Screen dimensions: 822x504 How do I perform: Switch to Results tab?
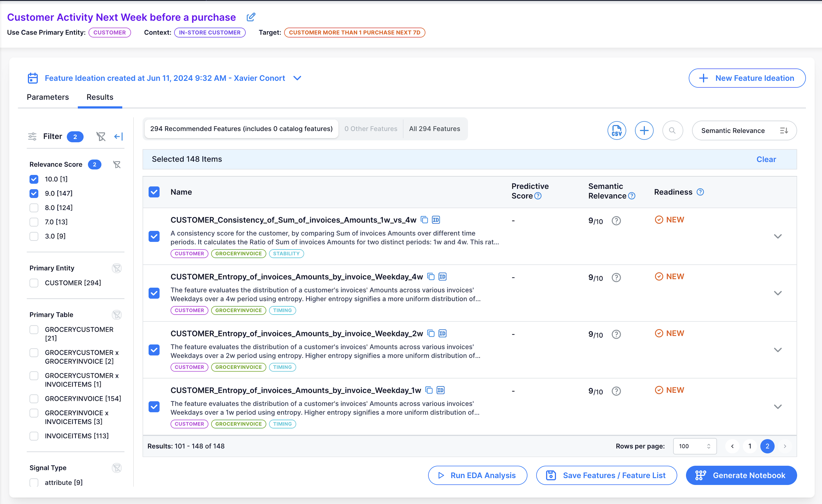[100, 97]
